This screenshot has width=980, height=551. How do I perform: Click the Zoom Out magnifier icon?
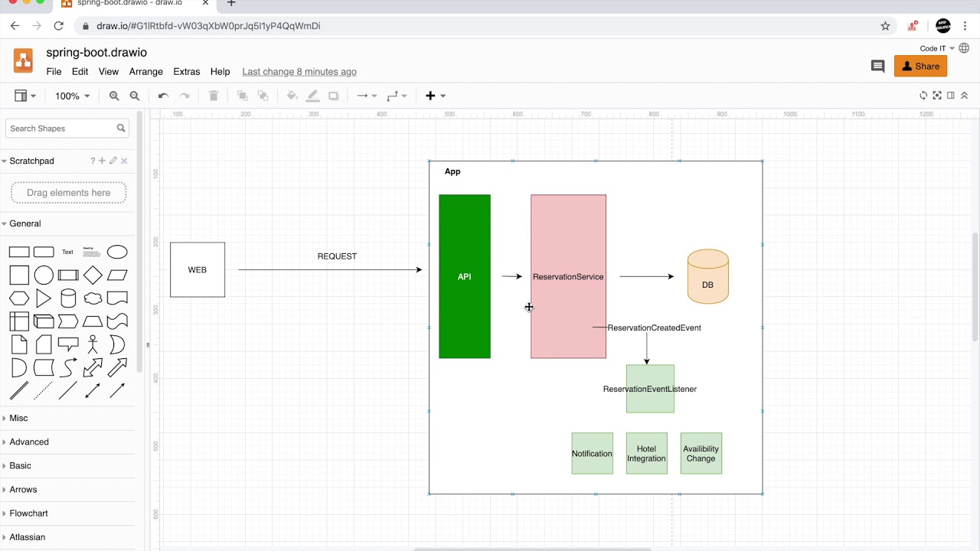pyautogui.click(x=135, y=96)
